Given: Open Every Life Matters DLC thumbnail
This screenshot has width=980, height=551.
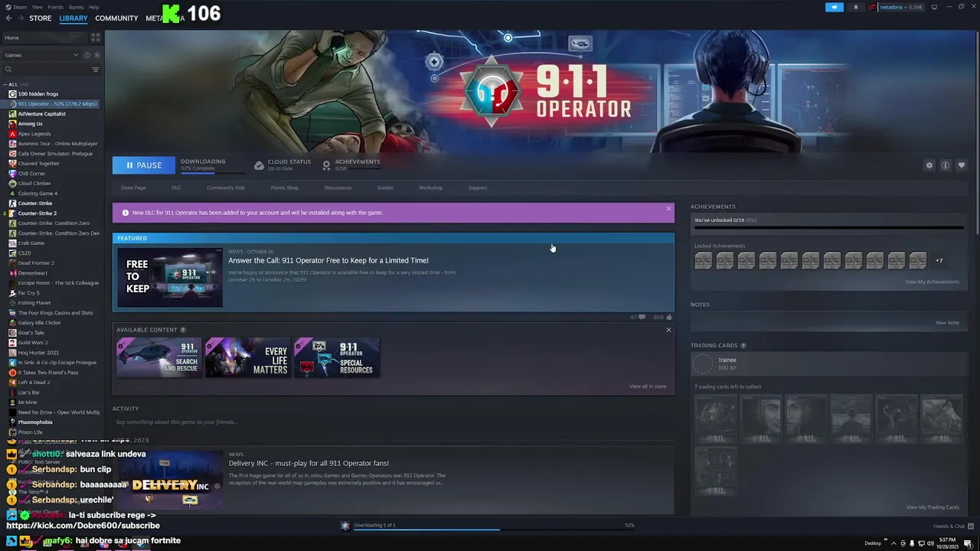Looking at the screenshot, I should [247, 358].
